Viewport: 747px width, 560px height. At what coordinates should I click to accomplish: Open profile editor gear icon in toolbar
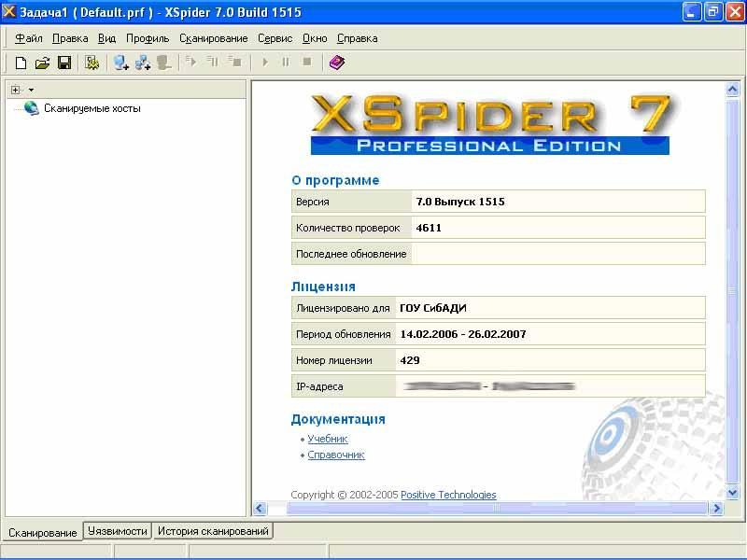point(92,63)
